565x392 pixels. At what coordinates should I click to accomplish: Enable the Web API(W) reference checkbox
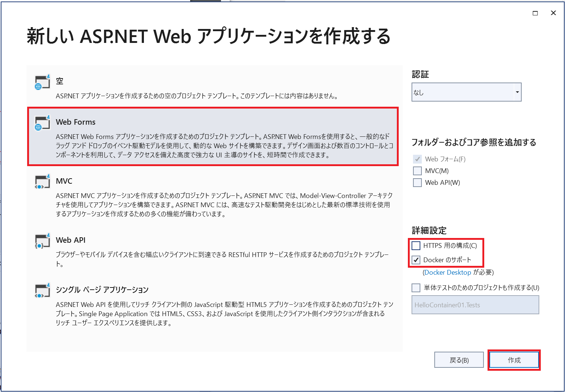click(x=417, y=183)
